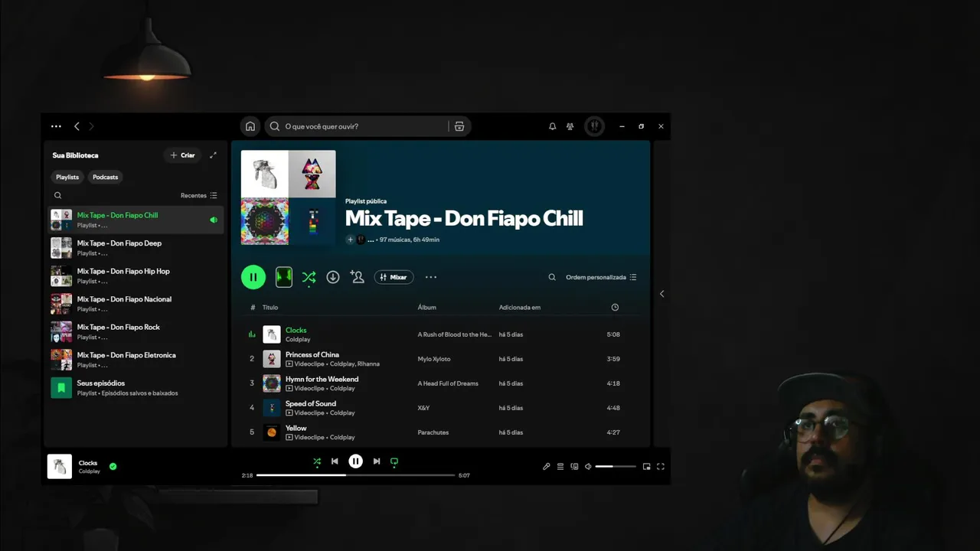Sort by the Adicionada em column header
The height and width of the screenshot is (551, 980).
tap(520, 308)
